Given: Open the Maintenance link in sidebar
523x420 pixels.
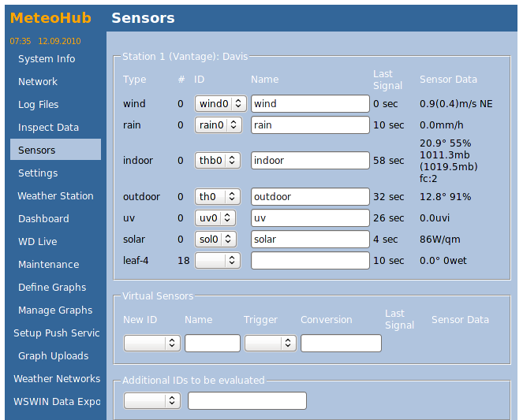Looking at the screenshot, I should [x=49, y=265].
